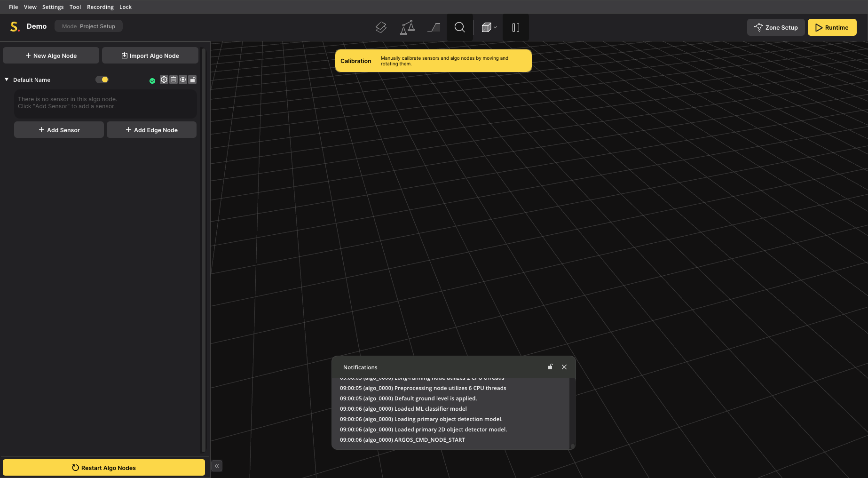Open the Recording menu

click(x=100, y=7)
